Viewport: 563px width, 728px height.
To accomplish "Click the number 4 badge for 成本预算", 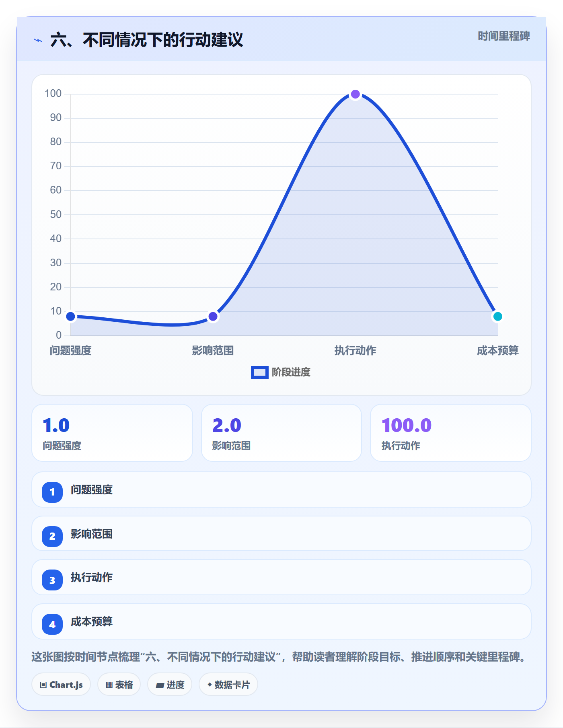I will 52,624.
